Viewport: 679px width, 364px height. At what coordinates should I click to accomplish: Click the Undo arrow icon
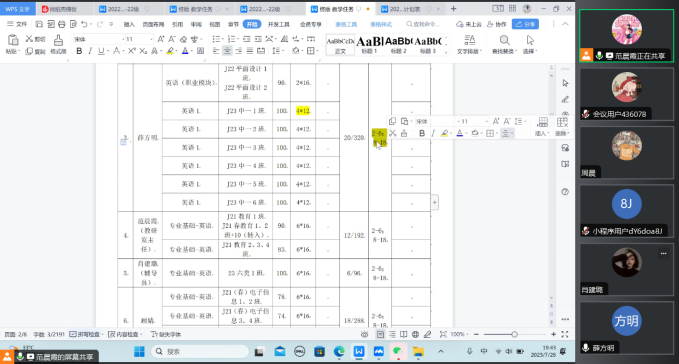pos(85,24)
